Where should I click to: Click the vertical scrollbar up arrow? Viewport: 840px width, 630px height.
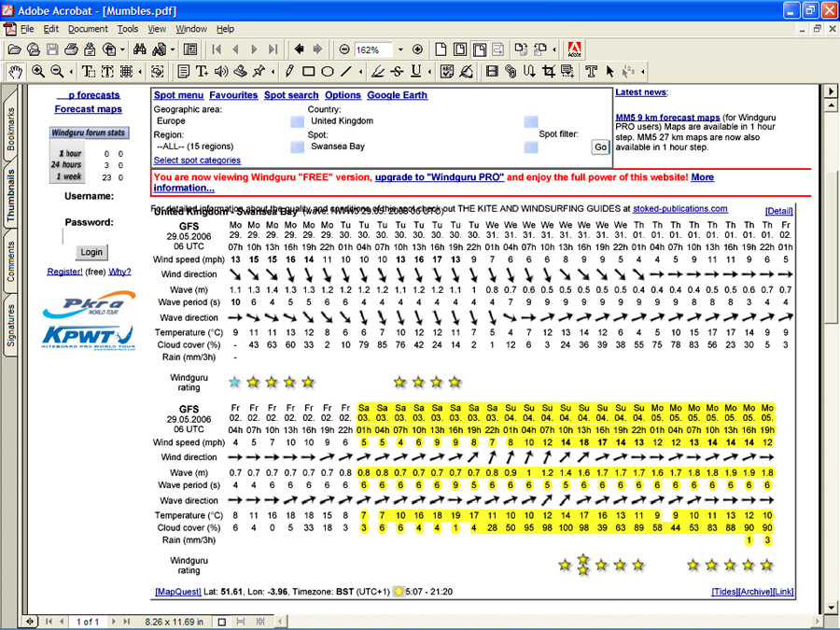[x=831, y=105]
